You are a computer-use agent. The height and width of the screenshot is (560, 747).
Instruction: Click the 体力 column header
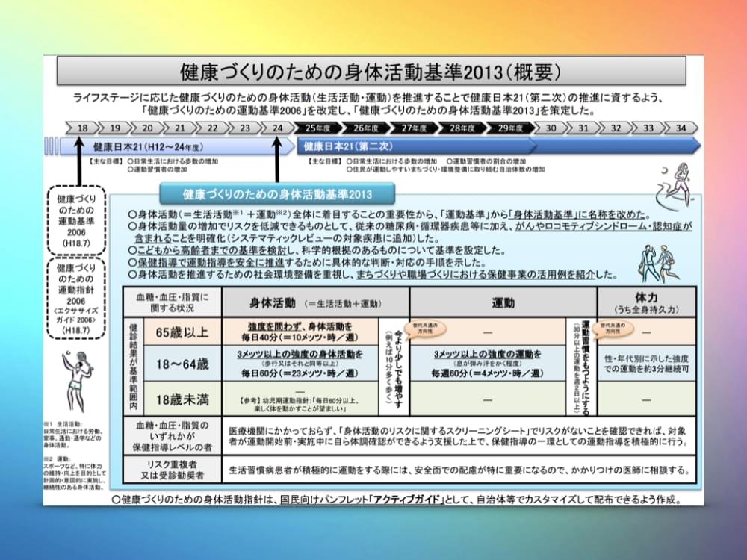pyautogui.click(x=647, y=302)
